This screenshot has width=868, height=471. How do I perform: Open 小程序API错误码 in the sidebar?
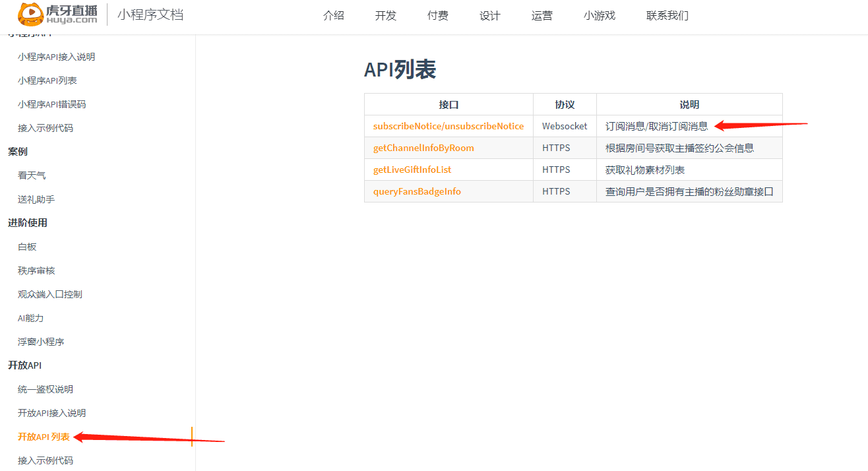pyautogui.click(x=52, y=104)
